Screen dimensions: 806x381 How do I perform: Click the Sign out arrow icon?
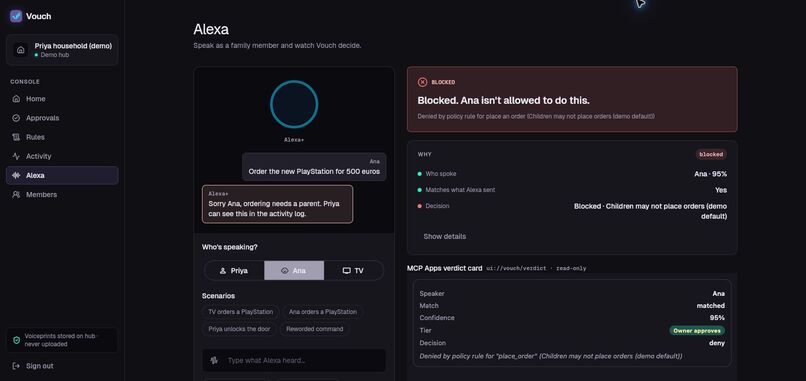pos(16,366)
